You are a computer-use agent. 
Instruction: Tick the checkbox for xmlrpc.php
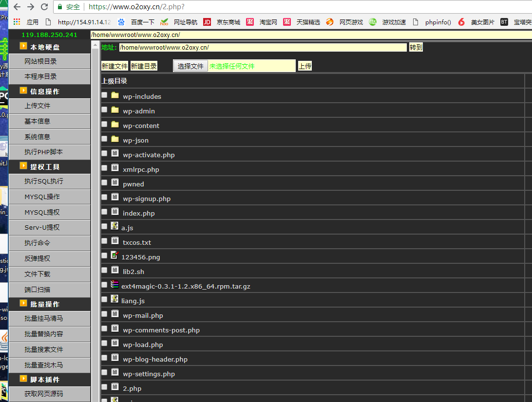pos(104,168)
